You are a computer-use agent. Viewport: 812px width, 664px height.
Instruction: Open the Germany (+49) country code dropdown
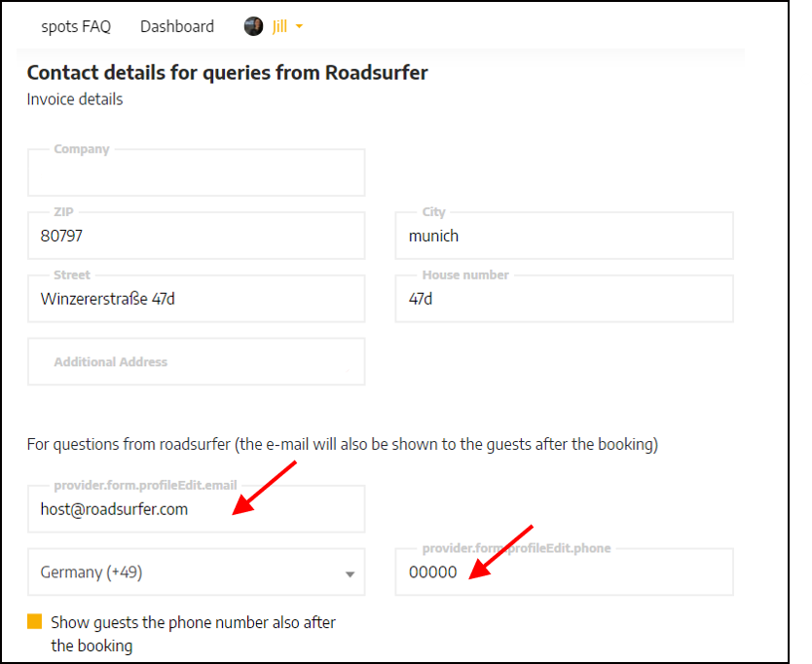[x=197, y=572]
